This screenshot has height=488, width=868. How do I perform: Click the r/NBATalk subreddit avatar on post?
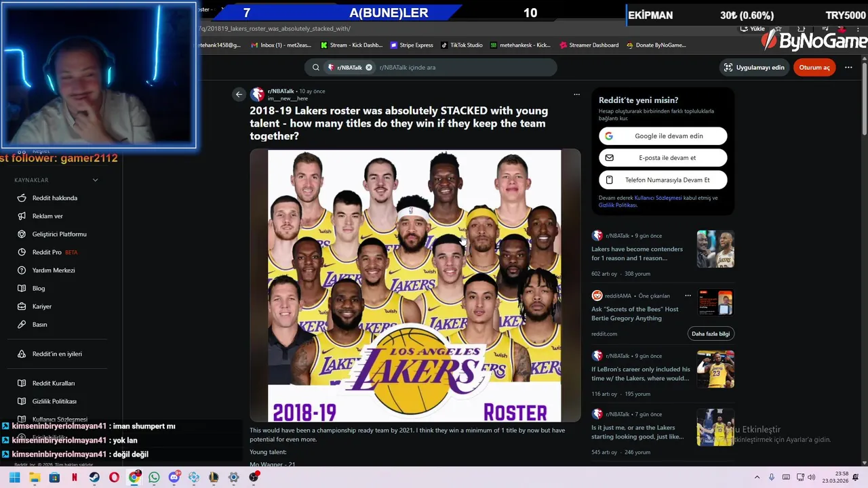pyautogui.click(x=258, y=94)
